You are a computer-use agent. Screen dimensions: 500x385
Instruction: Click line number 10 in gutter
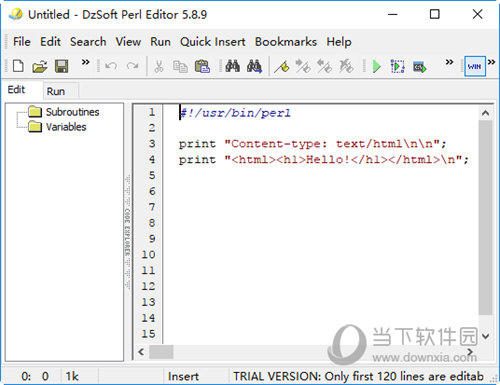(148, 255)
